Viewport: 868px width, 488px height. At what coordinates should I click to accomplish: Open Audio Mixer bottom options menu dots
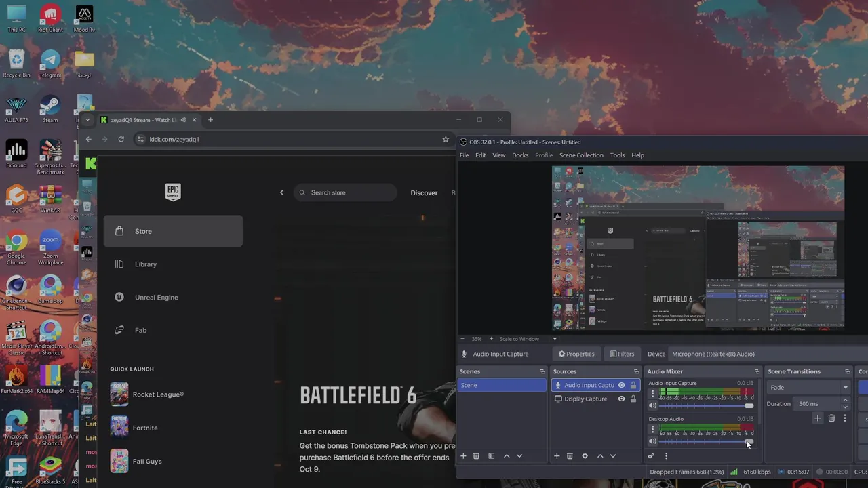click(x=666, y=456)
